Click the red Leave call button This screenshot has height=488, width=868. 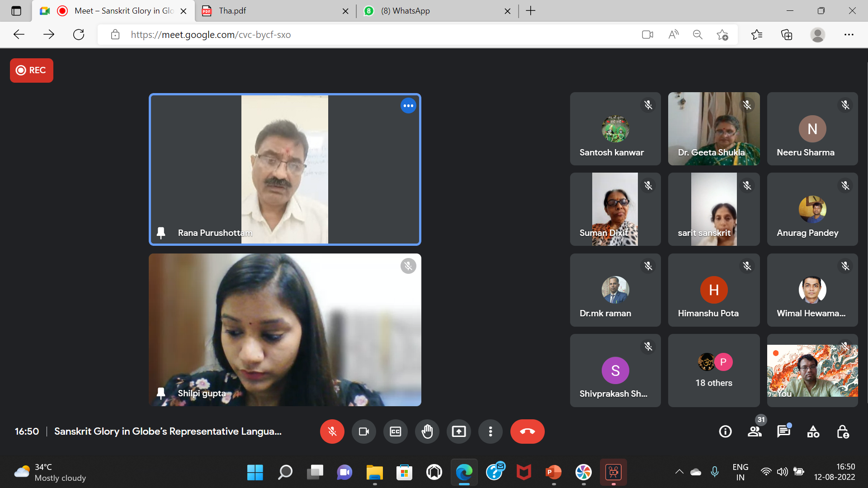pyautogui.click(x=527, y=432)
